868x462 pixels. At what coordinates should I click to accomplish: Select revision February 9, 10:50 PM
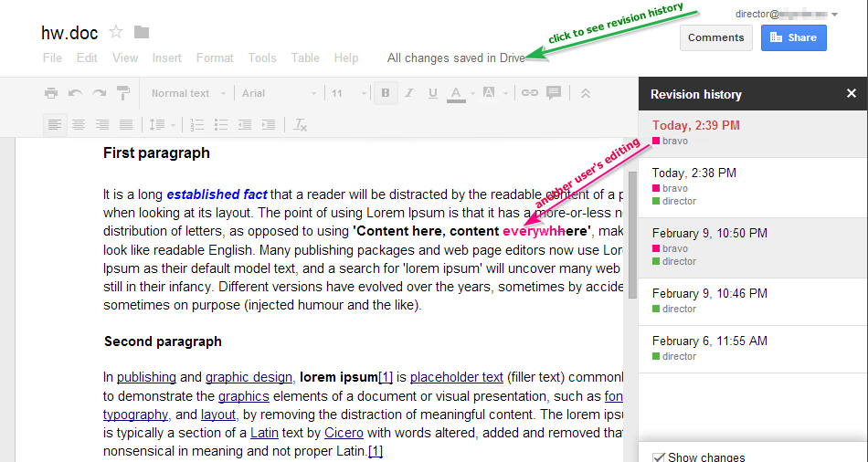point(753,247)
